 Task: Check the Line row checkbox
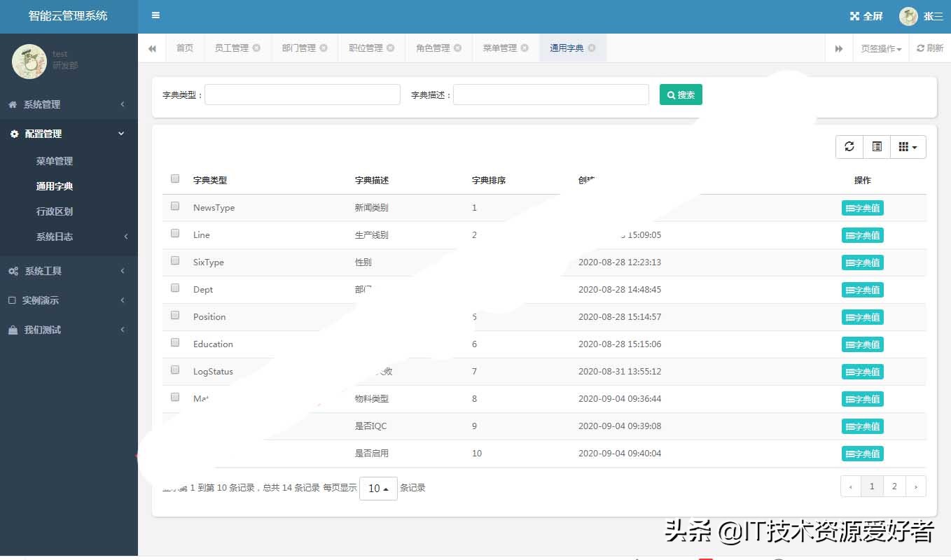pos(175,233)
